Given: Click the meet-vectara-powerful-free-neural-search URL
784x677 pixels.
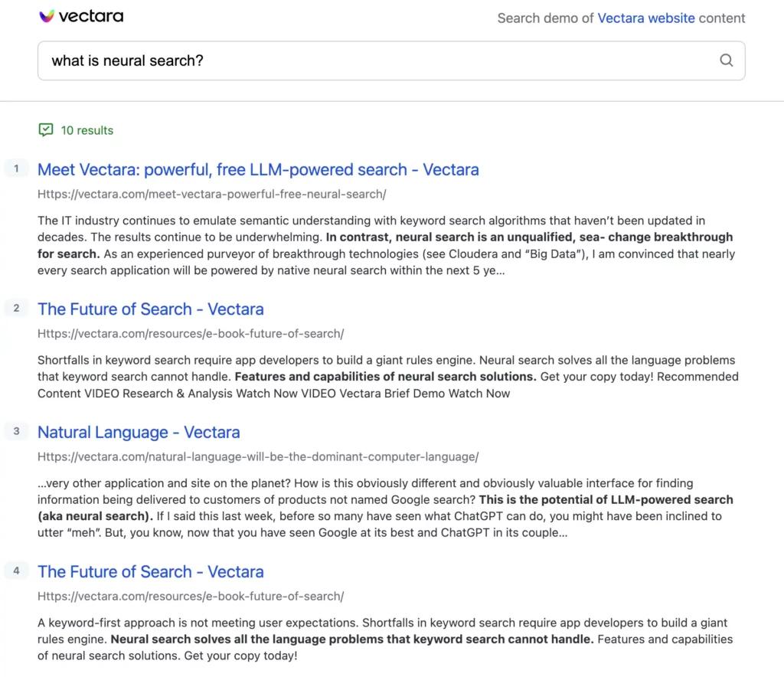Looking at the screenshot, I should 211,195.
